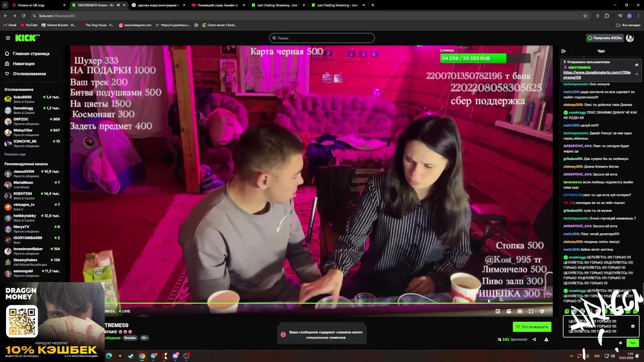Open a new browser tab

pos(372,5)
